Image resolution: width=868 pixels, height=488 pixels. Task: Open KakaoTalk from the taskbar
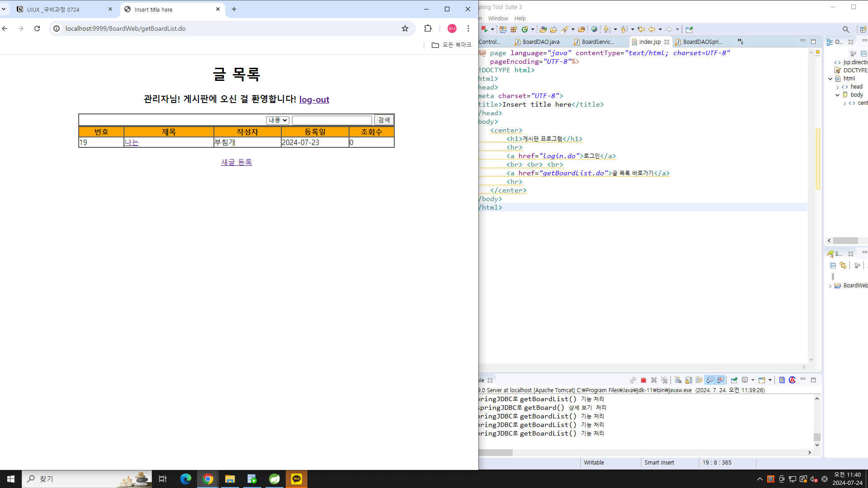click(296, 479)
